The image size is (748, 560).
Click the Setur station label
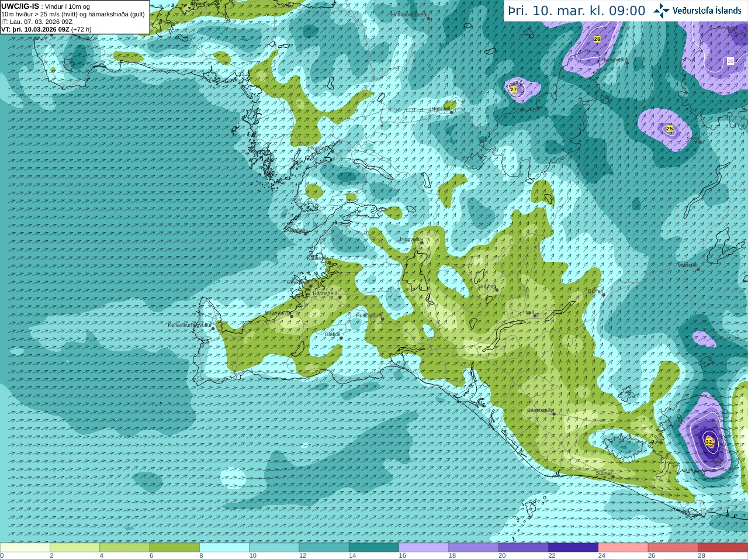click(x=692, y=139)
